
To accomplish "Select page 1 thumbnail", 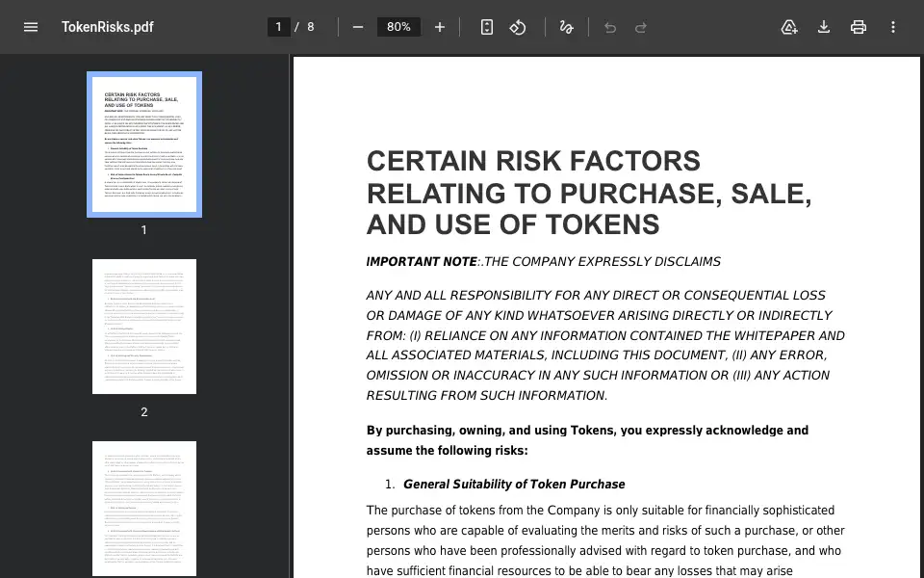I will tap(144, 144).
